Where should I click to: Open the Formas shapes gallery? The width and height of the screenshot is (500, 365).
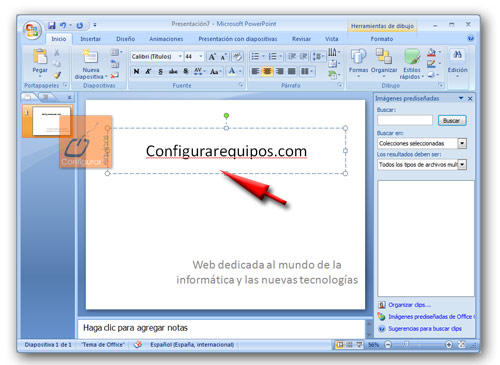pos(358,63)
